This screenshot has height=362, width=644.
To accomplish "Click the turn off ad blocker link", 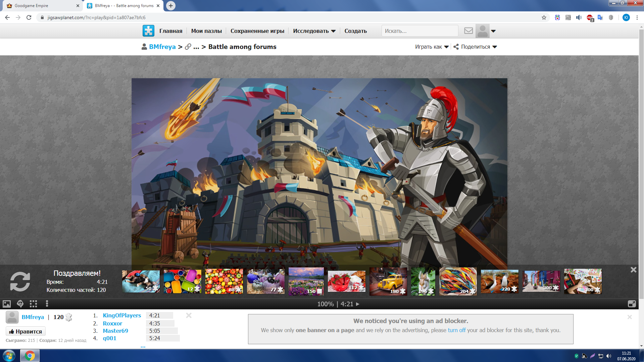I will pyautogui.click(x=457, y=330).
